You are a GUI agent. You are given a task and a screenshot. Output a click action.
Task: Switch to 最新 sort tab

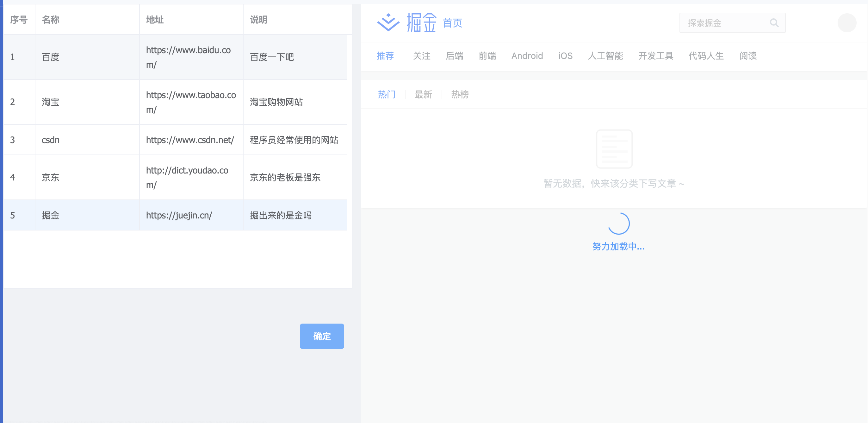(423, 94)
